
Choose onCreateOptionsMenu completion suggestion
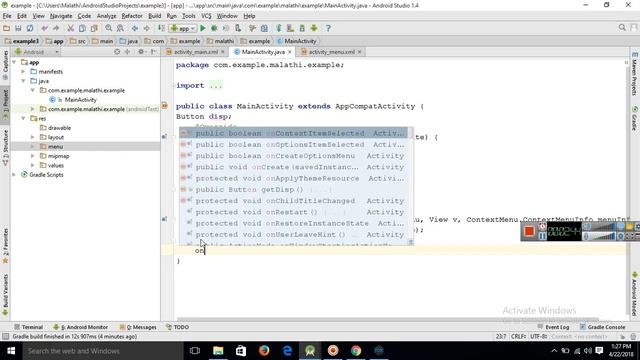[293, 156]
